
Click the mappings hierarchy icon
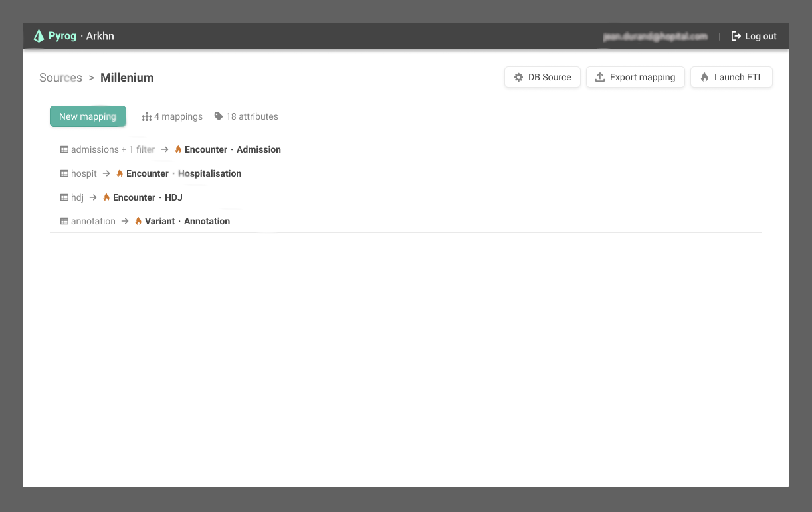[147, 116]
